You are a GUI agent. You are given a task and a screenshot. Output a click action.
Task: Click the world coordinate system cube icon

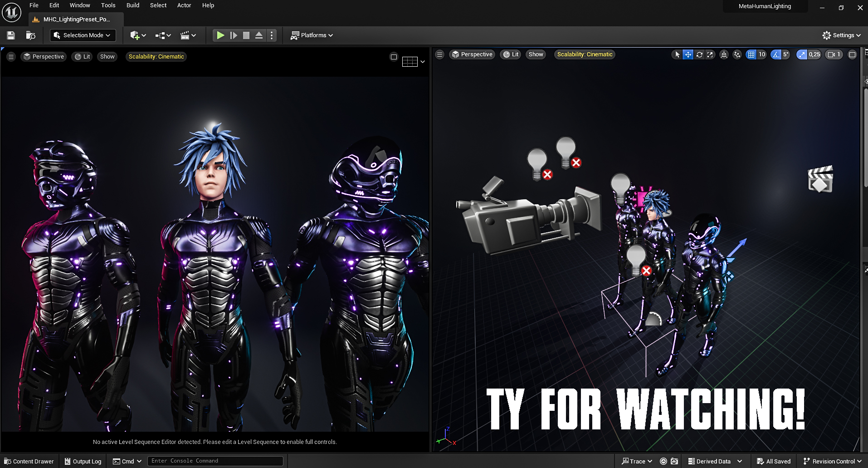(x=724, y=54)
